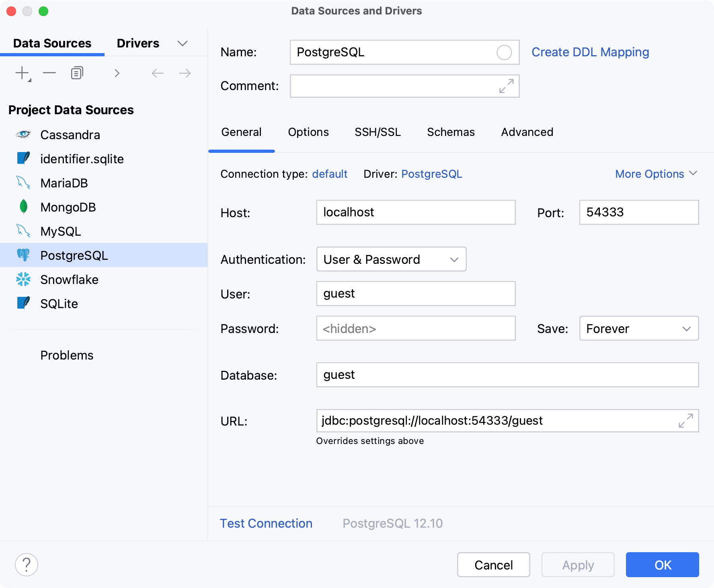The width and height of the screenshot is (714, 588).
Task: Click Create DDL Mapping
Action: [x=590, y=52]
